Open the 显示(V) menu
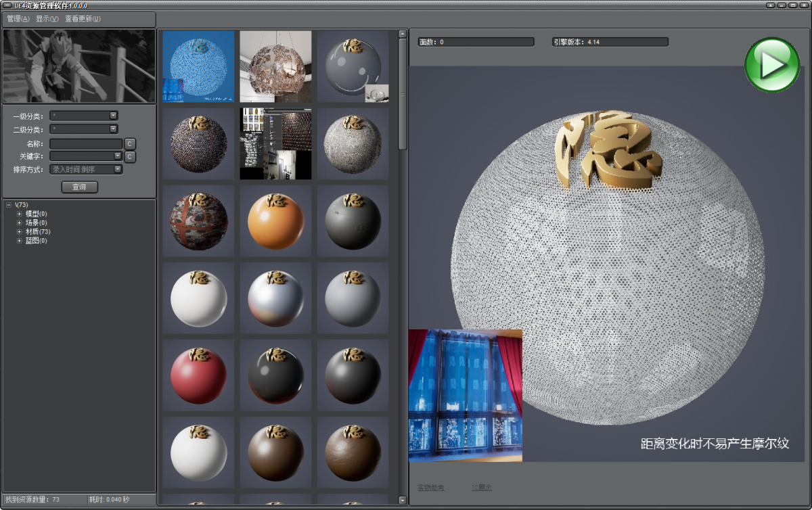 47,19
